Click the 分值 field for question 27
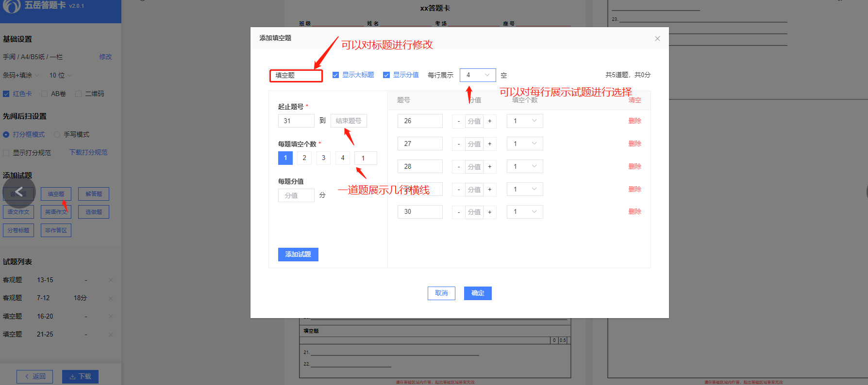The image size is (868, 385). (474, 144)
